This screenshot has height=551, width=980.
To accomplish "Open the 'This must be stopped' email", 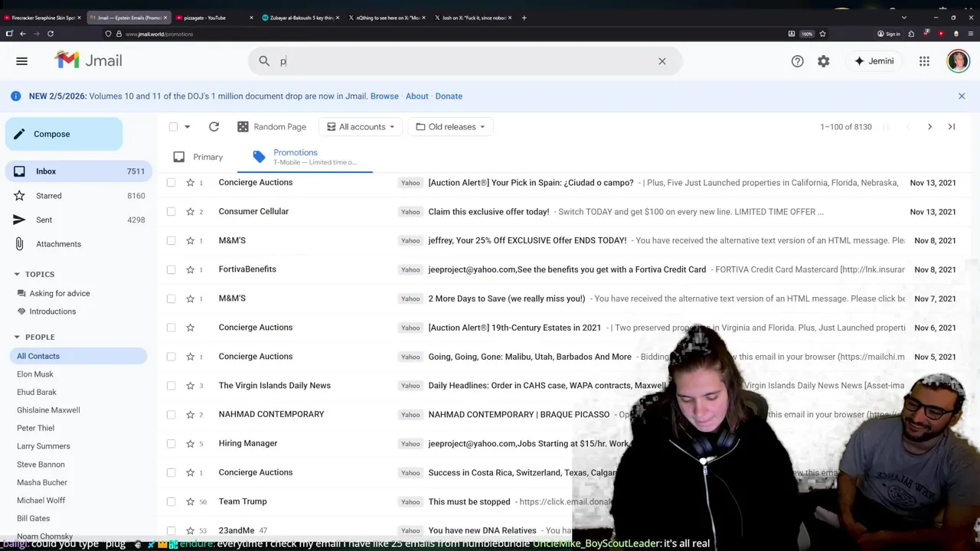I will 469,501.
